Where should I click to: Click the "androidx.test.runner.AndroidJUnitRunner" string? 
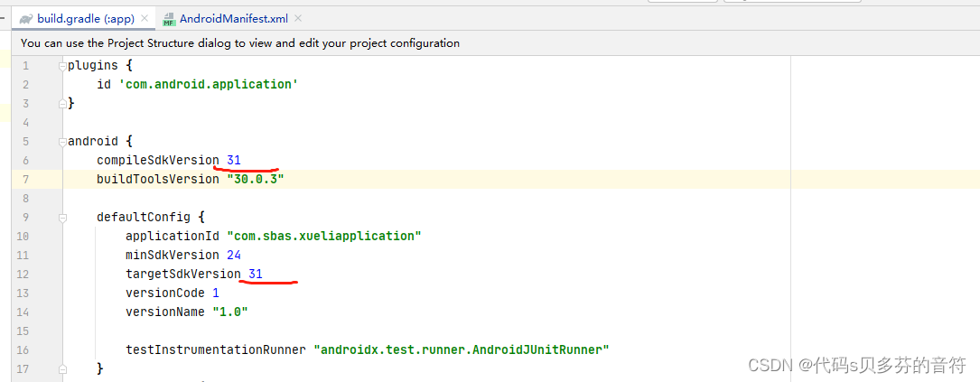click(x=462, y=349)
